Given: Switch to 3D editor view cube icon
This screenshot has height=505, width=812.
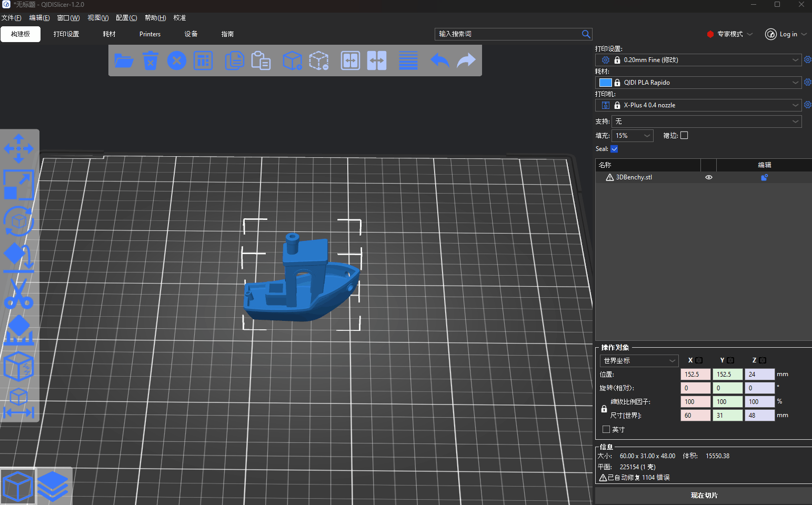Looking at the screenshot, I should pyautogui.click(x=18, y=486).
